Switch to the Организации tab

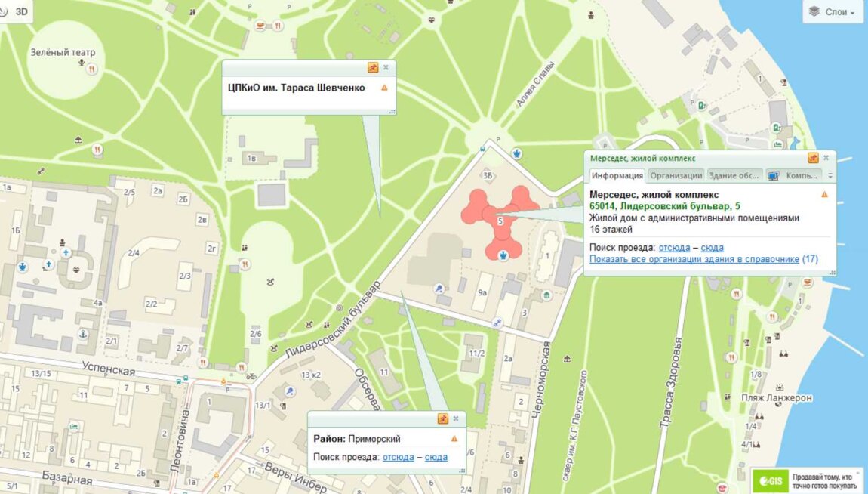point(676,175)
